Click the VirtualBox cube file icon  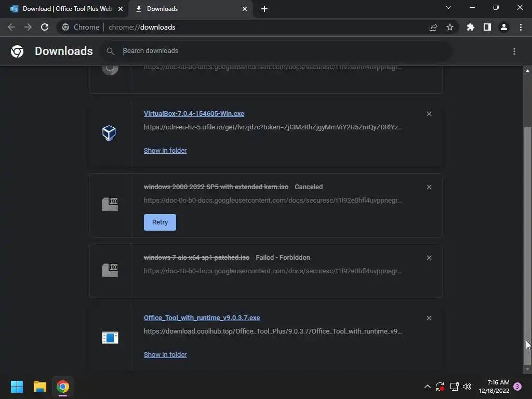click(109, 132)
